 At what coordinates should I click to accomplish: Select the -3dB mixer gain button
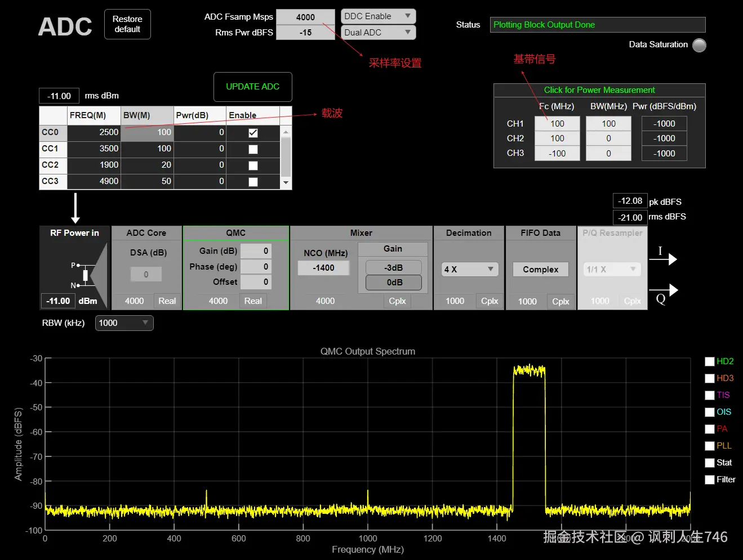tap(394, 268)
